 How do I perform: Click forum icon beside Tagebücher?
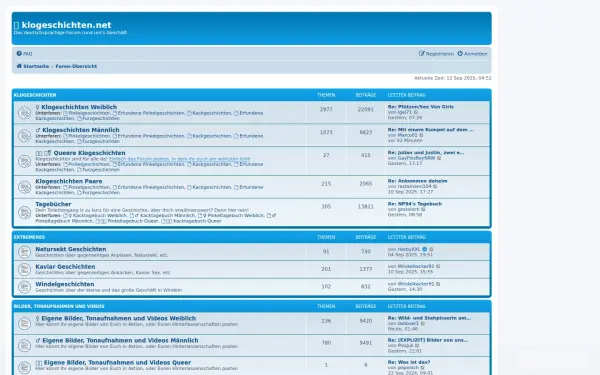[x=24, y=212]
